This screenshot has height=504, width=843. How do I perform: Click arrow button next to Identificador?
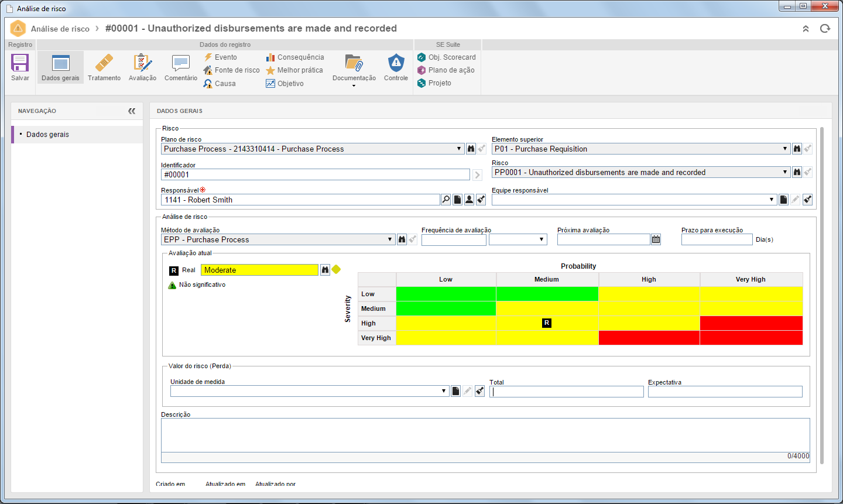[x=477, y=175]
